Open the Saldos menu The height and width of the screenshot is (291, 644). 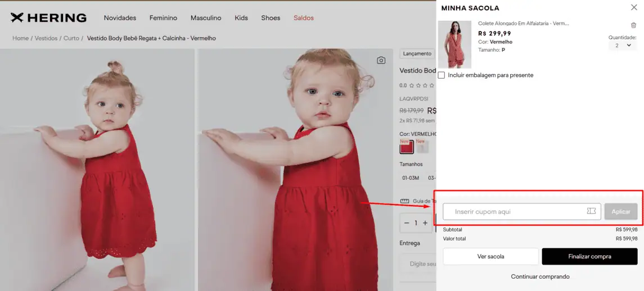304,18
